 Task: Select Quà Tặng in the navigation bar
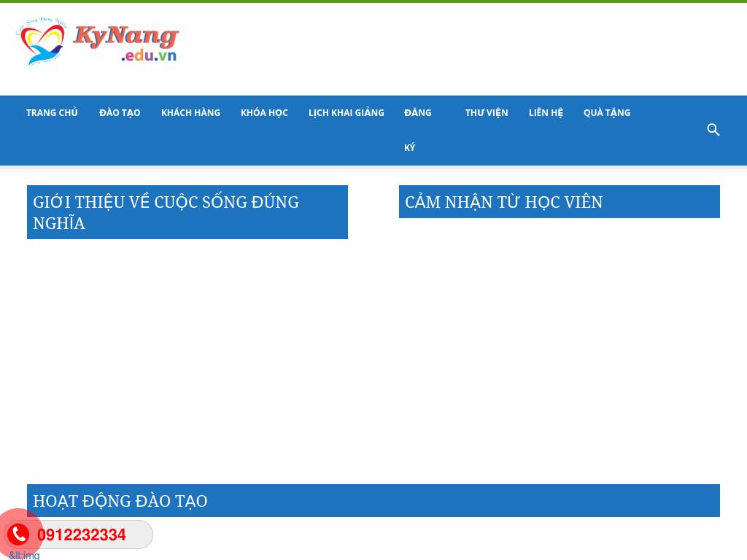(607, 113)
